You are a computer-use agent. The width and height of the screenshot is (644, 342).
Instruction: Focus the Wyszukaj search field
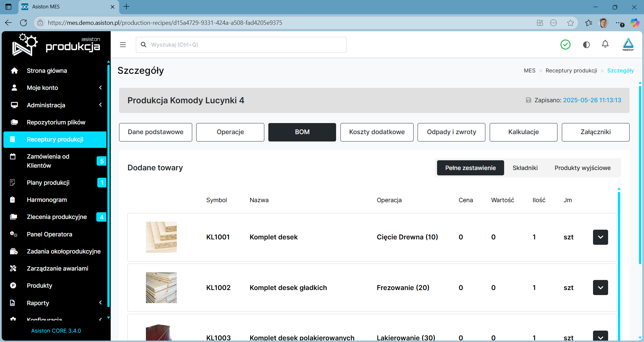pos(241,45)
